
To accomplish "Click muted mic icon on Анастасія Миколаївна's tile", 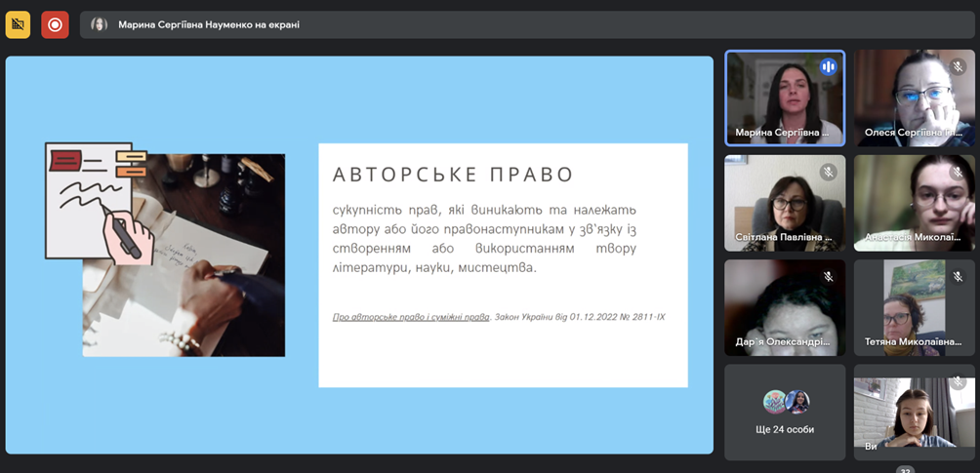I will tap(958, 172).
